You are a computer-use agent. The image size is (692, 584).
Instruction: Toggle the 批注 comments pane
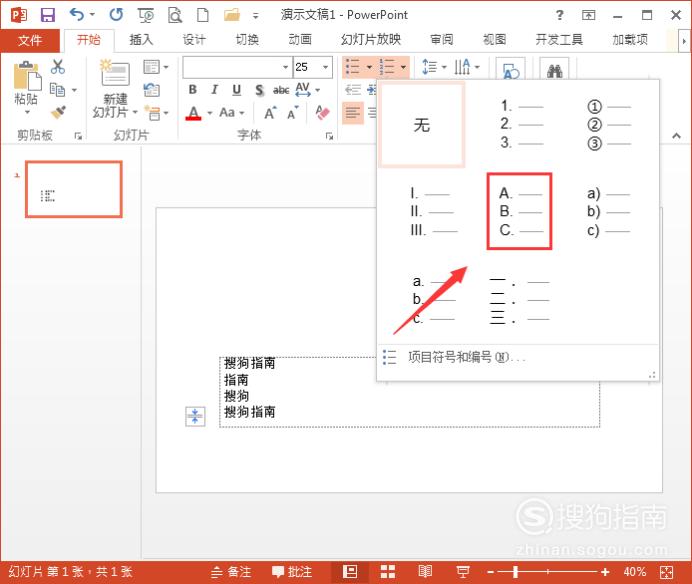292,572
